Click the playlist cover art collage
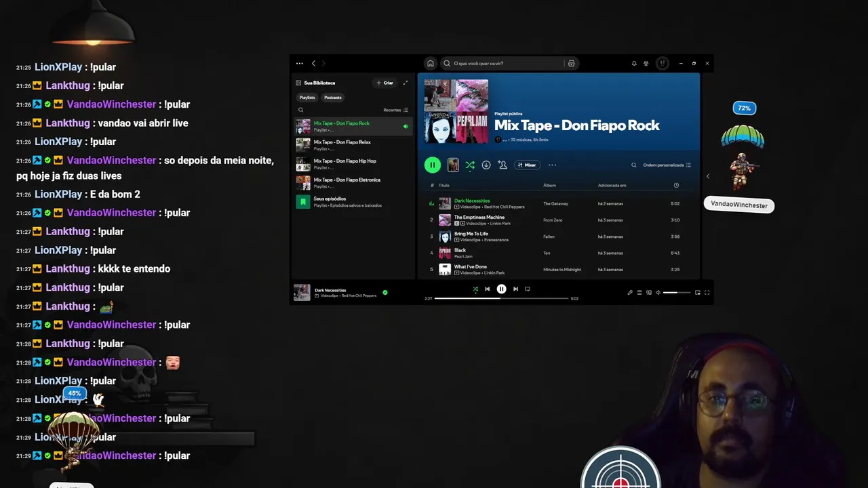 click(x=456, y=111)
